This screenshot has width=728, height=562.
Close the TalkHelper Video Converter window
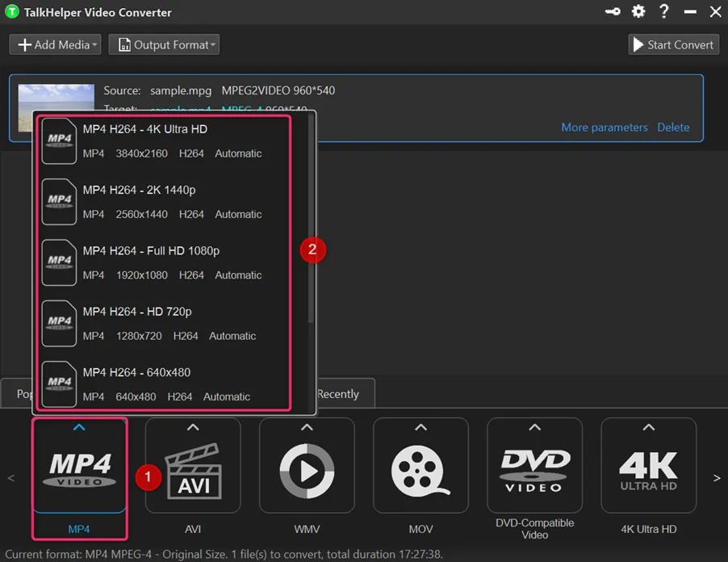tap(715, 11)
